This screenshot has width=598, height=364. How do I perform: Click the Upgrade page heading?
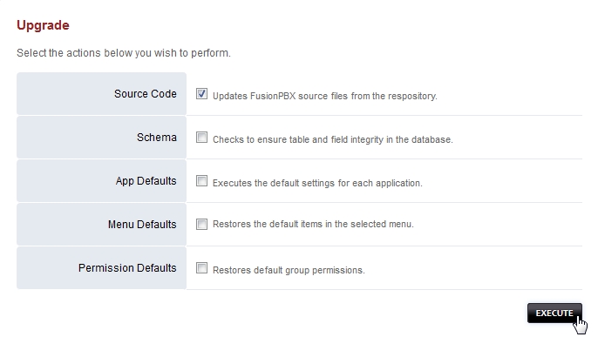pyautogui.click(x=43, y=25)
